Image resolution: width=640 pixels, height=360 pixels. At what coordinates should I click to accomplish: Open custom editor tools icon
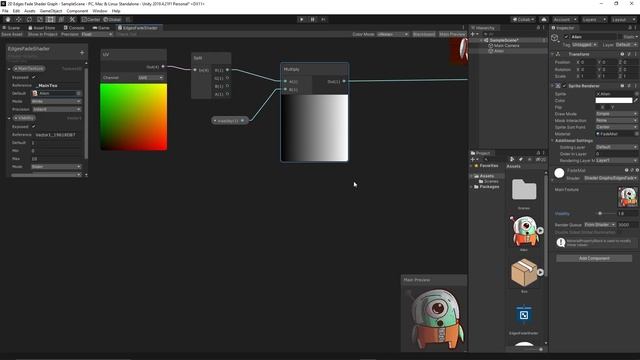pos(72,19)
